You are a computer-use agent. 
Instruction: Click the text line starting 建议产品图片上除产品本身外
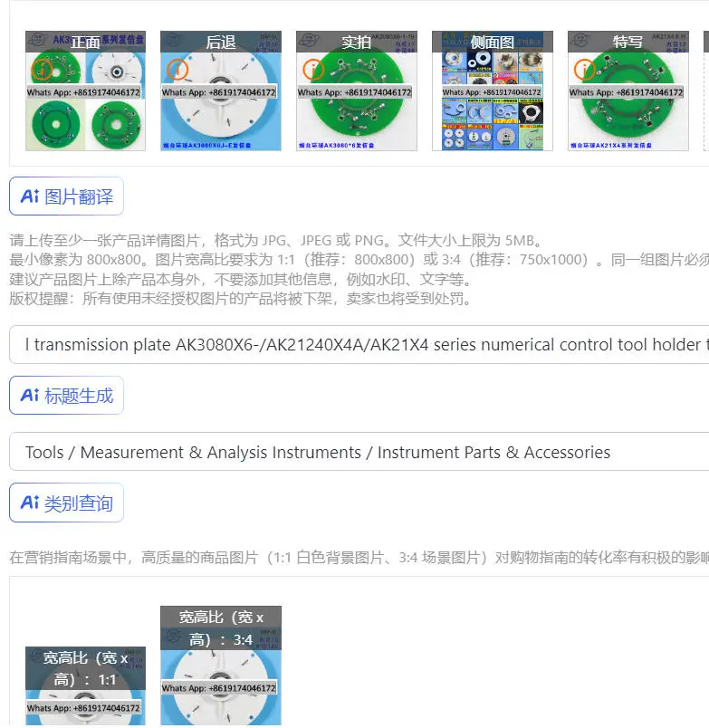click(x=241, y=279)
